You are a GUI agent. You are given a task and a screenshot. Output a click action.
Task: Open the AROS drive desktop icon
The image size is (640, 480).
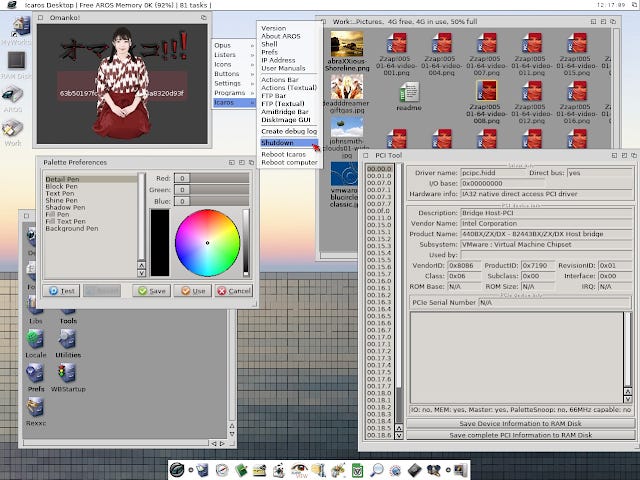[x=13, y=95]
